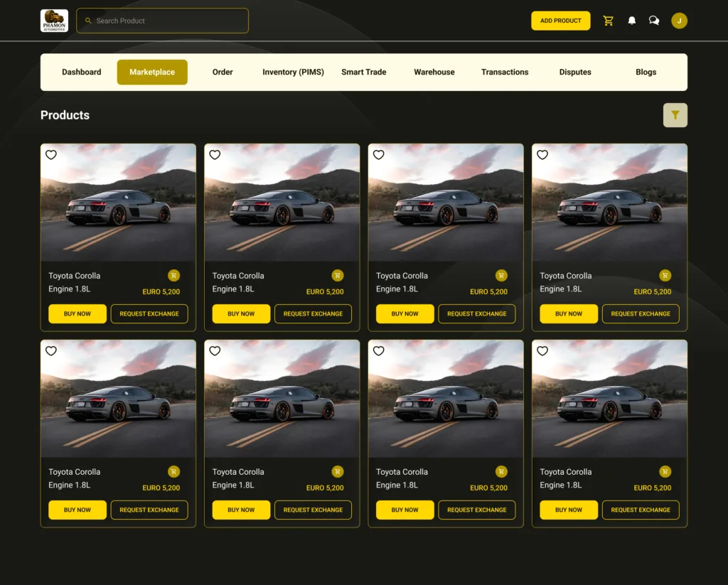This screenshot has height=585, width=728.
Task: Open the products filter funnel button
Action: point(675,115)
